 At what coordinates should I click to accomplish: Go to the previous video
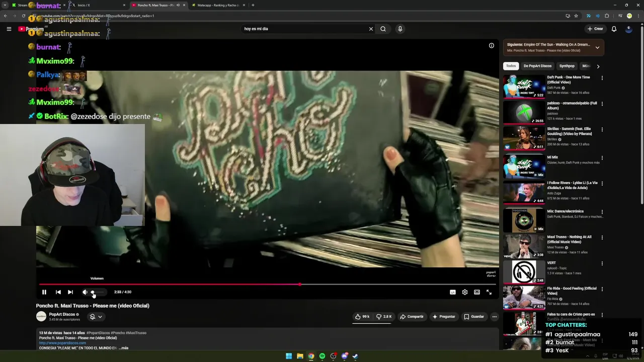point(58,292)
